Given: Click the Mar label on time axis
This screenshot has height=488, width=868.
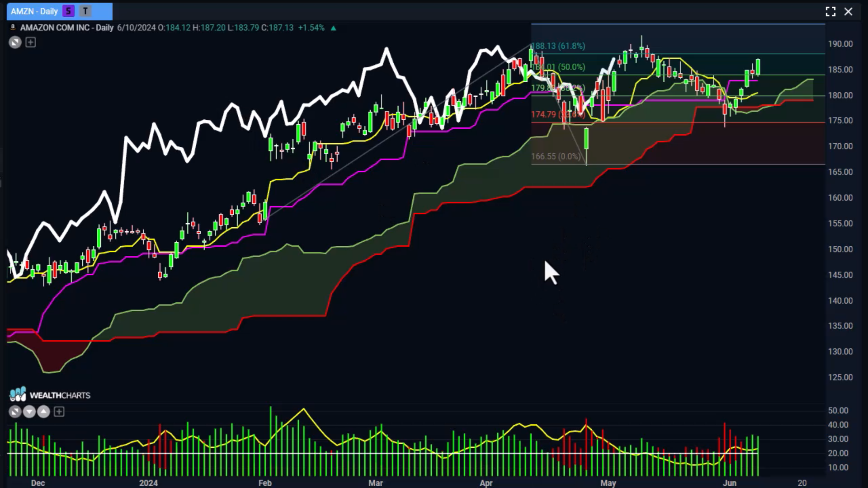Looking at the screenshot, I should [x=376, y=483].
